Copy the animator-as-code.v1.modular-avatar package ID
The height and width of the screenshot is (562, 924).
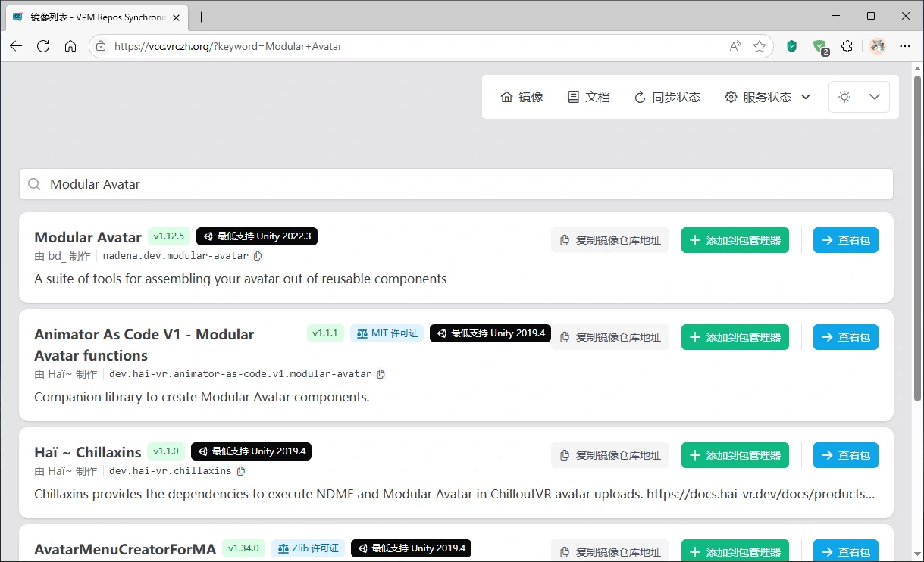[x=381, y=374]
